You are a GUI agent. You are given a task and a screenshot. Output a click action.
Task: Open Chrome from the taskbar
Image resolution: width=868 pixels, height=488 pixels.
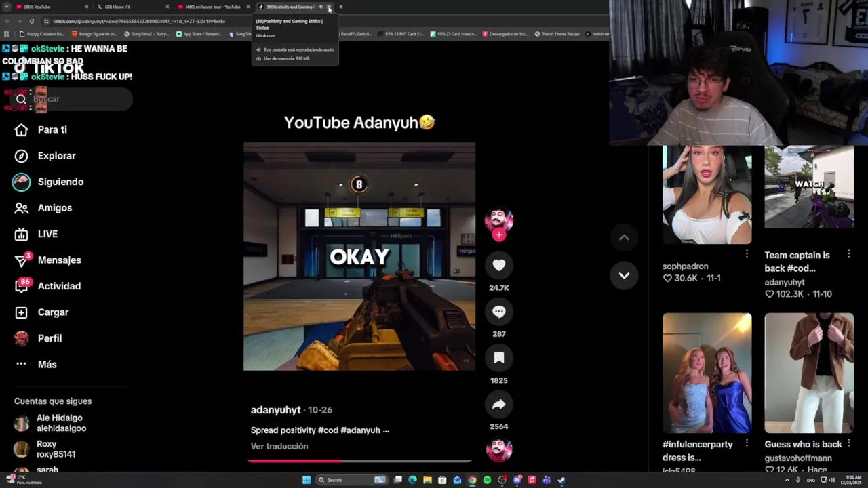pos(472,480)
